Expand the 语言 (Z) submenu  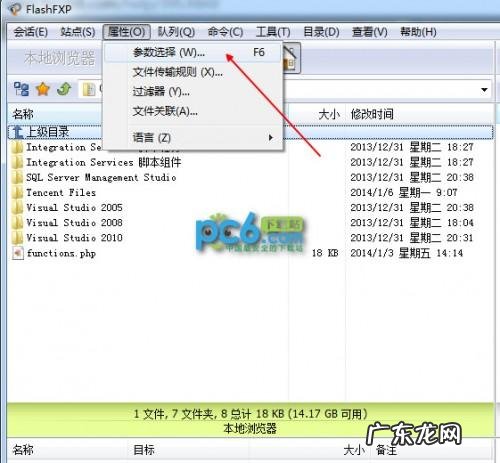pyautogui.click(x=193, y=137)
